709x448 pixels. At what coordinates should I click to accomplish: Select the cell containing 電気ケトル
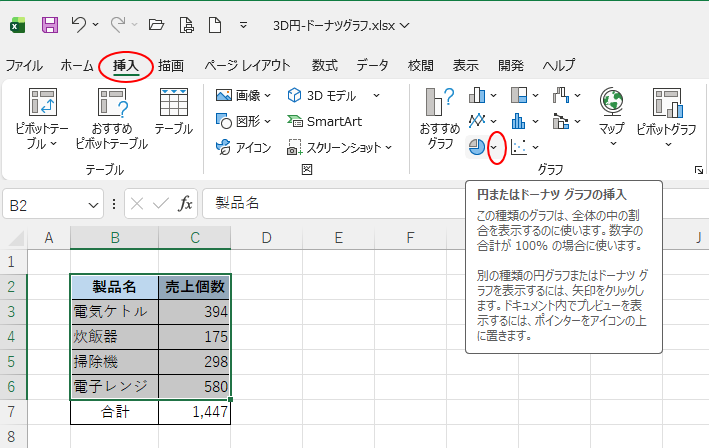[x=115, y=311]
